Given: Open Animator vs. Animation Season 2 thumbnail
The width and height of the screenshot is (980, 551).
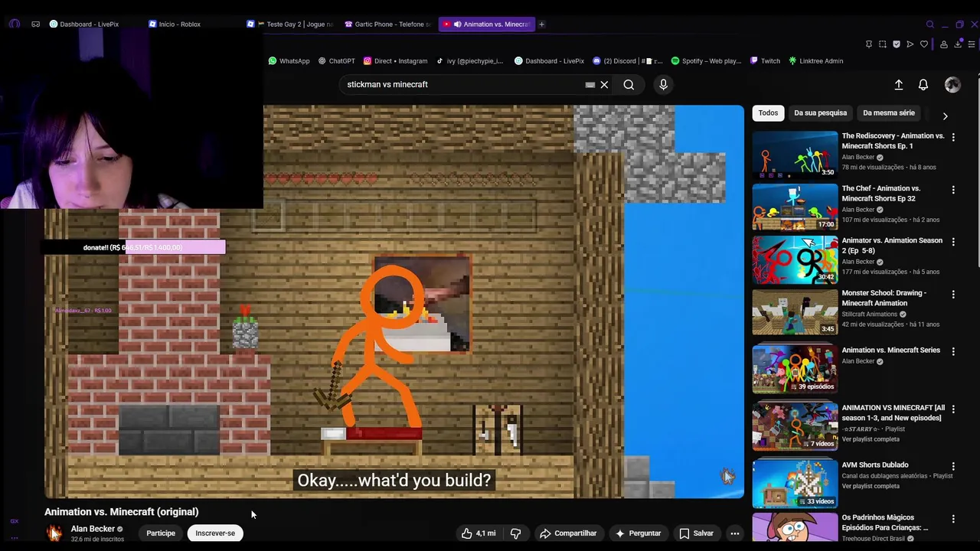Looking at the screenshot, I should (x=795, y=259).
